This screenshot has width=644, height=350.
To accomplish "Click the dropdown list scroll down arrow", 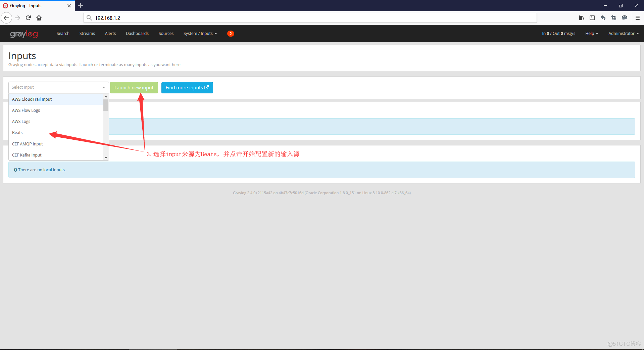I will coord(106,157).
